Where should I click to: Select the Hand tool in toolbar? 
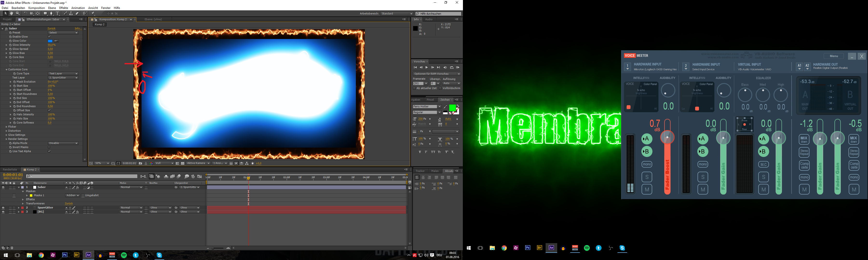tap(12, 13)
